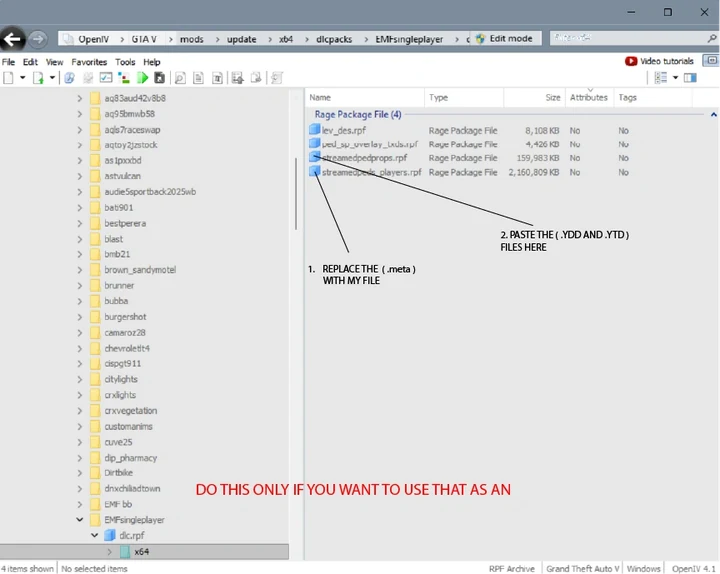Select the audie5sportback2025wb folder
The image size is (720, 574).
[150, 191]
